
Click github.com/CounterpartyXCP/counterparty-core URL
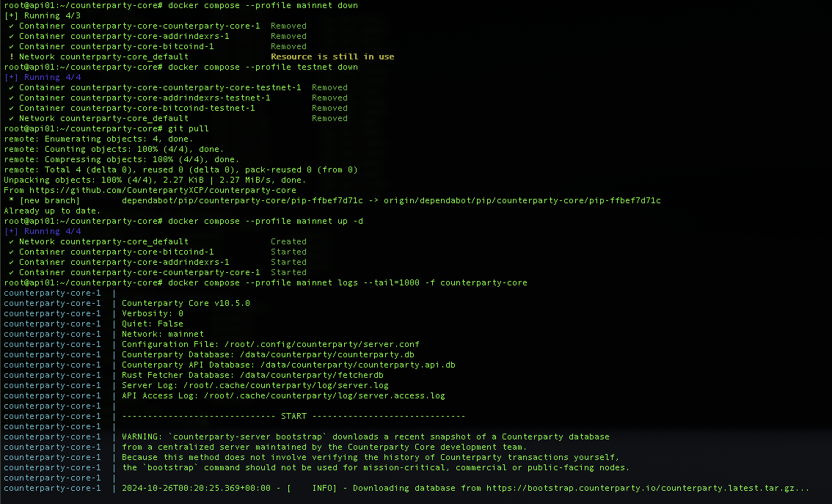163,190
